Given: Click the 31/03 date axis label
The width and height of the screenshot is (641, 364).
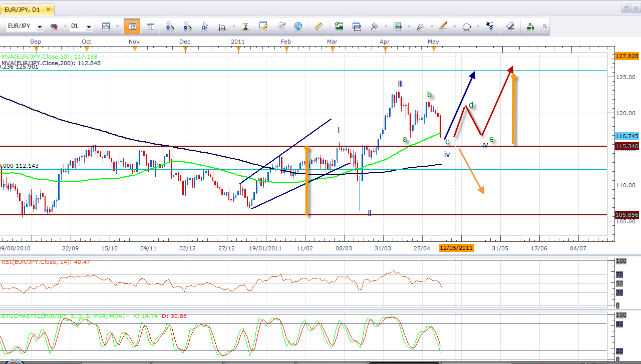Looking at the screenshot, I should tap(383, 248).
